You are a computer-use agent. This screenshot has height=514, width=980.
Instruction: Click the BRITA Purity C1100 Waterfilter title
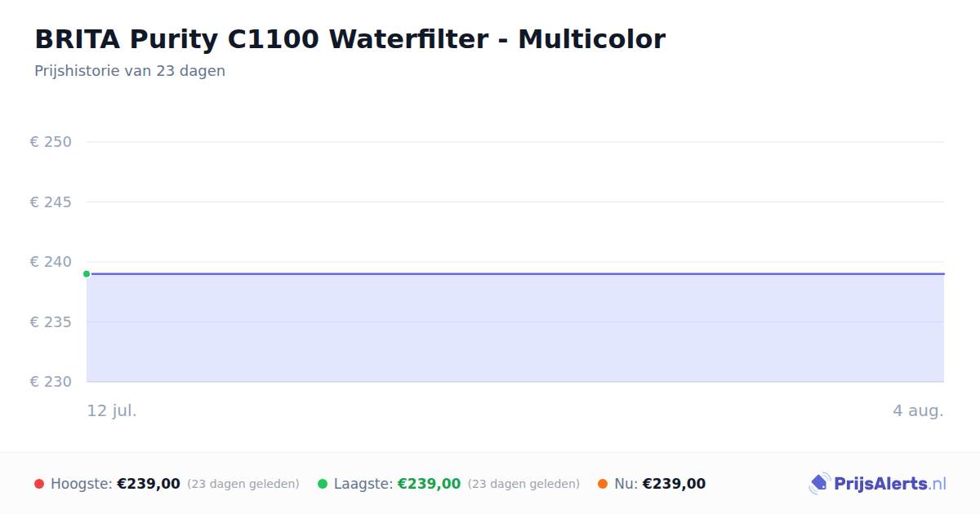(350, 38)
